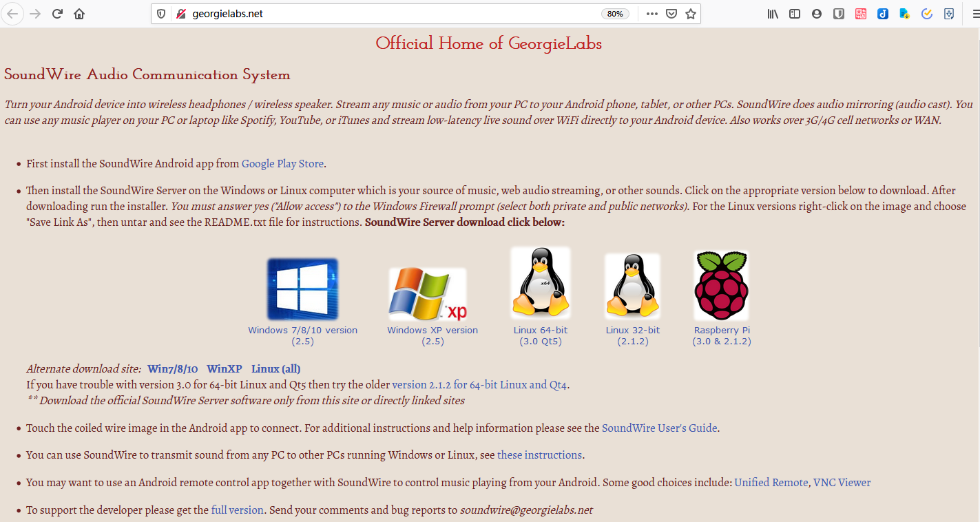Viewport: 980px width, 522px height.
Task: Open the 80% zoom level indicator
Action: (x=615, y=14)
